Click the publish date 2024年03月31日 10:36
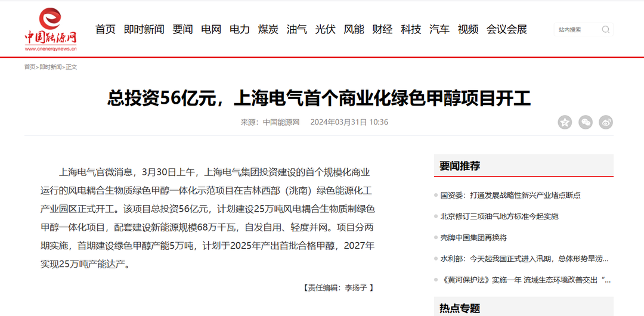This screenshot has height=316, width=644. tap(349, 122)
